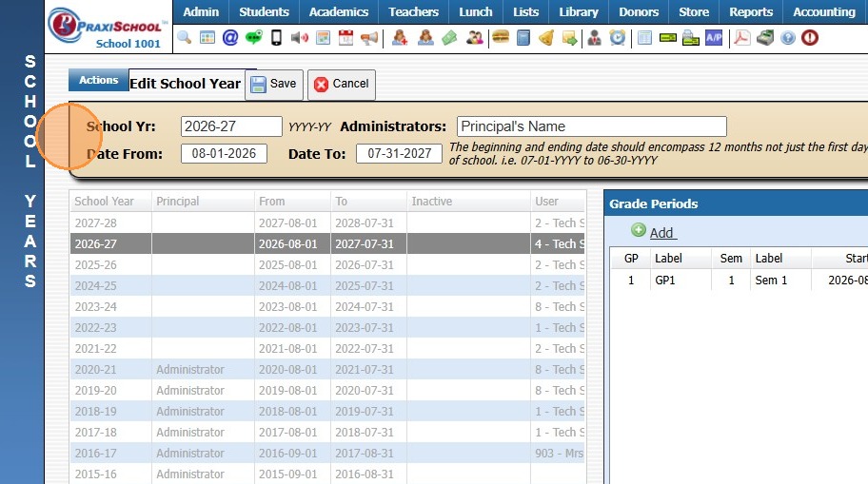This screenshot has height=484, width=868.
Task: Open the grid calendar view icon
Action: (207, 38)
